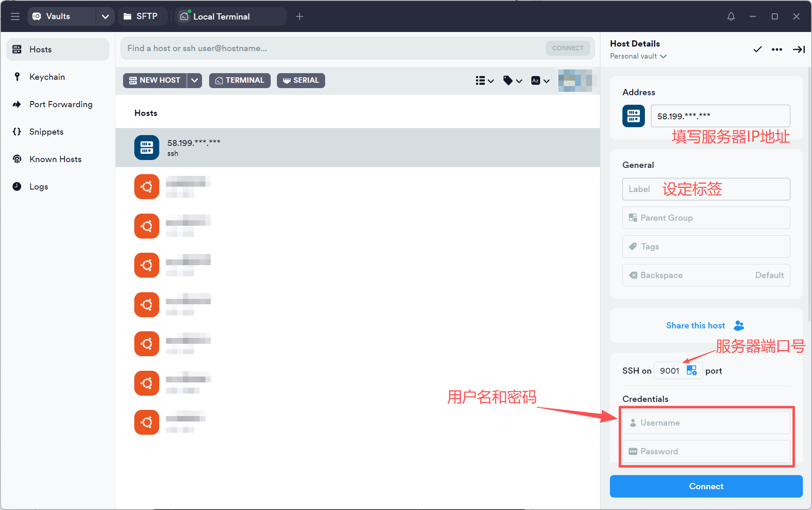812x510 pixels.
Task: Open Port Forwarding in the sidebar
Action: (x=61, y=104)
